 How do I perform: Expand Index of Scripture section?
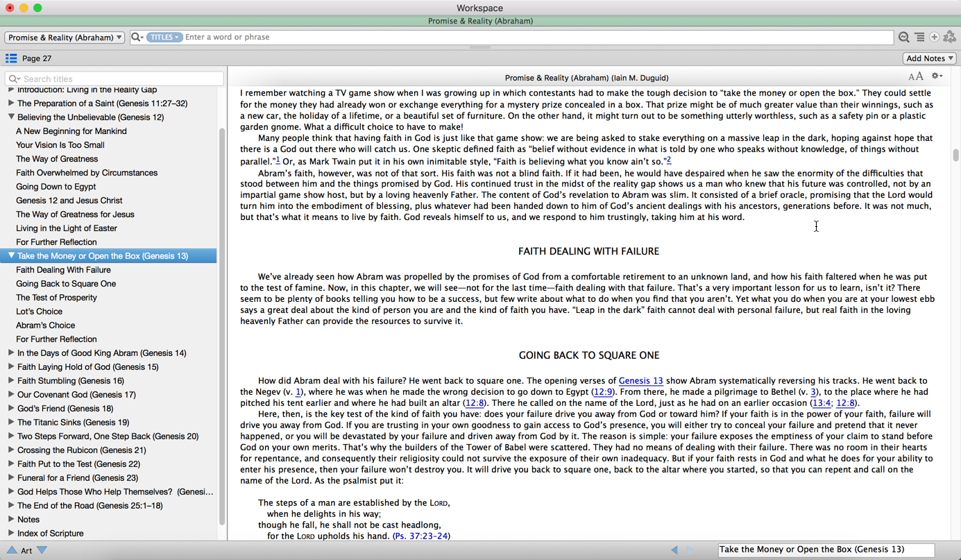(11, 533)
